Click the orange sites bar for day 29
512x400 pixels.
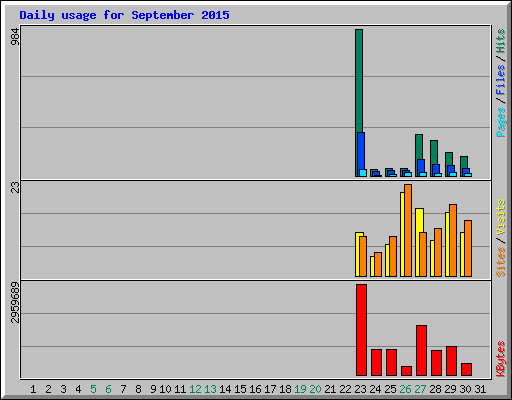click(453, 240)
